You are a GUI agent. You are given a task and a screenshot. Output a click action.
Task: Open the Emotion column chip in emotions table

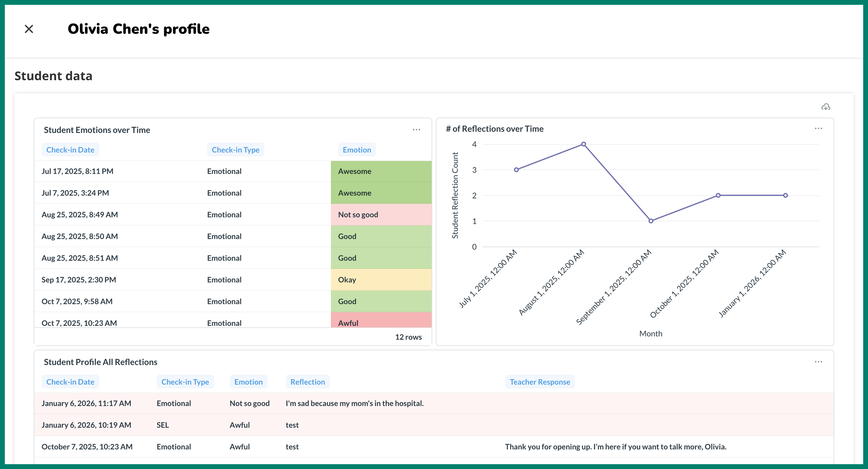coord(357,150)
